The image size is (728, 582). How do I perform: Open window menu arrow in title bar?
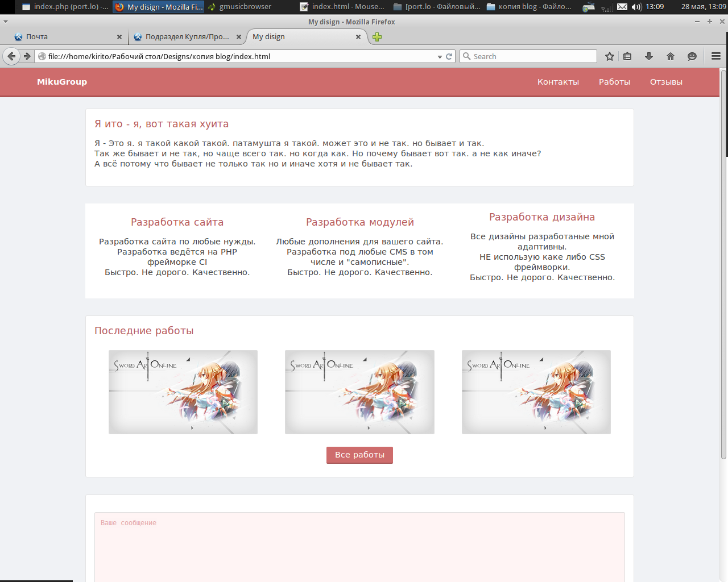[6, 22]
